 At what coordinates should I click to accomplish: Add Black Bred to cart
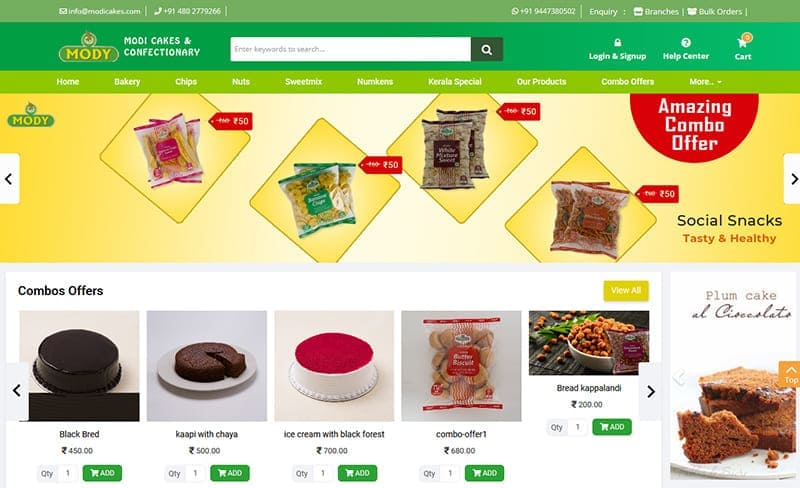tap(102, 473)
